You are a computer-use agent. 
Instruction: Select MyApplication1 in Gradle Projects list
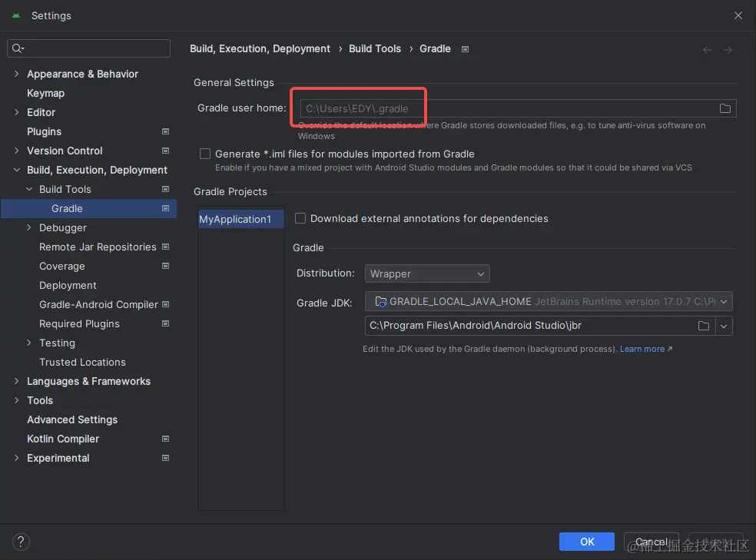(x=241, y=219)
